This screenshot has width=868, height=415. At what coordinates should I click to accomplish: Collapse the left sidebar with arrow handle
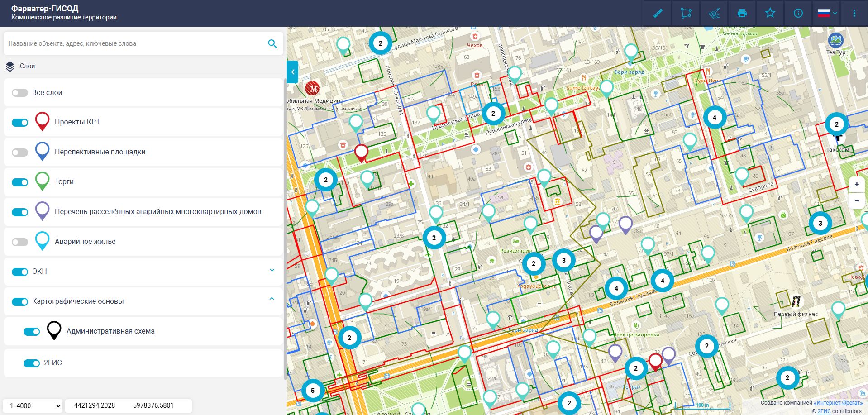pyautogui.click(x=293, y=72)
